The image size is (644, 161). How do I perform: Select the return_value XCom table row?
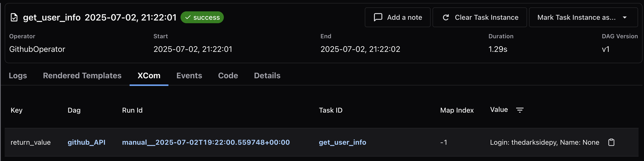(250, 142)
